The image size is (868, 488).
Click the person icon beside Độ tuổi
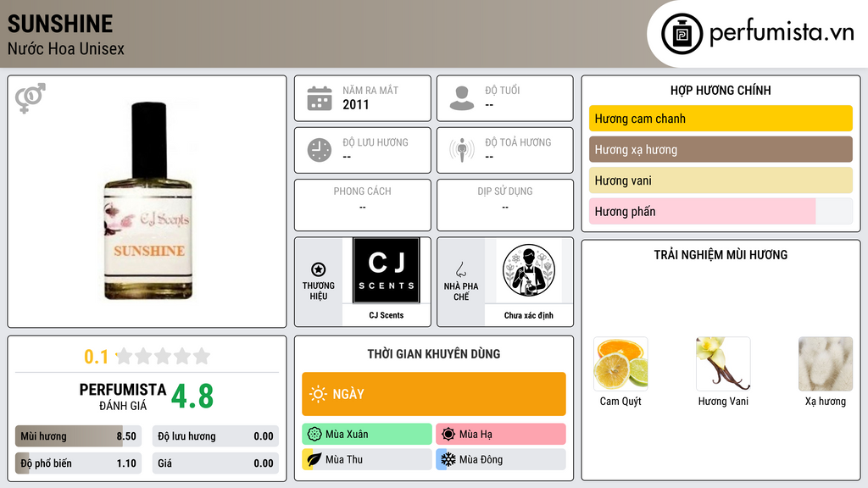tap(462, 98)
